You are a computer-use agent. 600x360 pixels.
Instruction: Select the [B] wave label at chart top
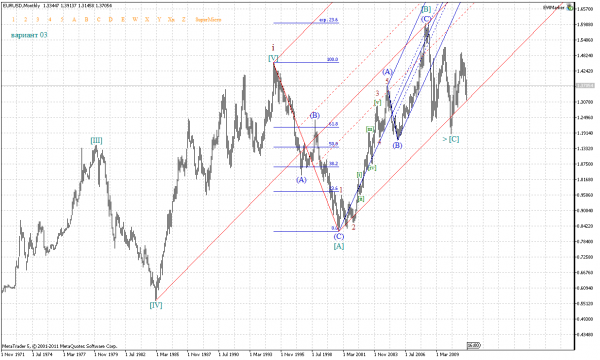[426, 9]
